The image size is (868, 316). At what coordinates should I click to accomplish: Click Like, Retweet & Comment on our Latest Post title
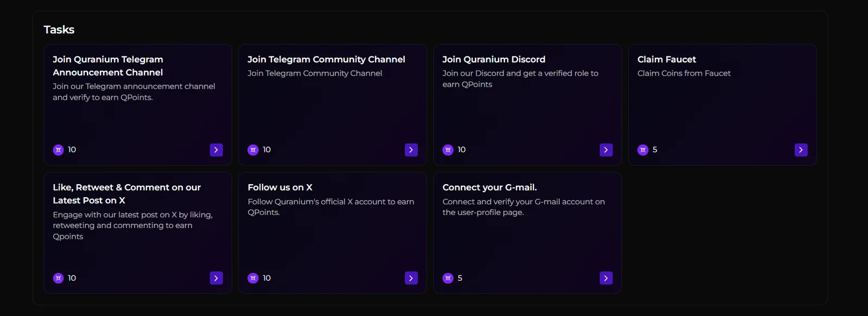click(x=127, y=194)
